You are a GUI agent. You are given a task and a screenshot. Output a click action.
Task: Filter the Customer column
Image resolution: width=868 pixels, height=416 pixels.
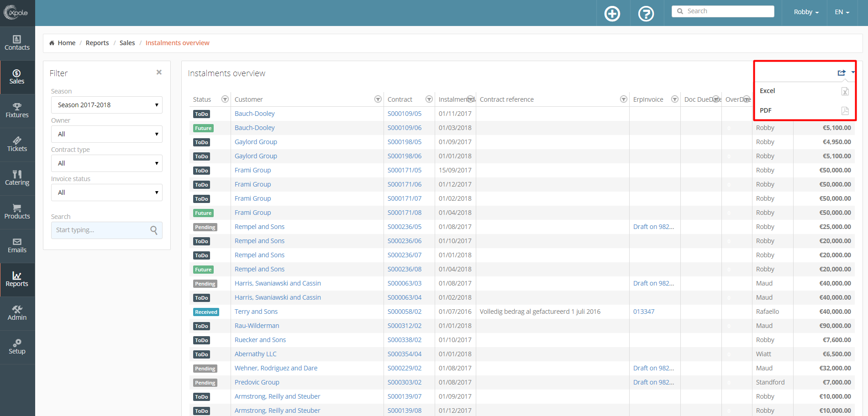(378, 99)
